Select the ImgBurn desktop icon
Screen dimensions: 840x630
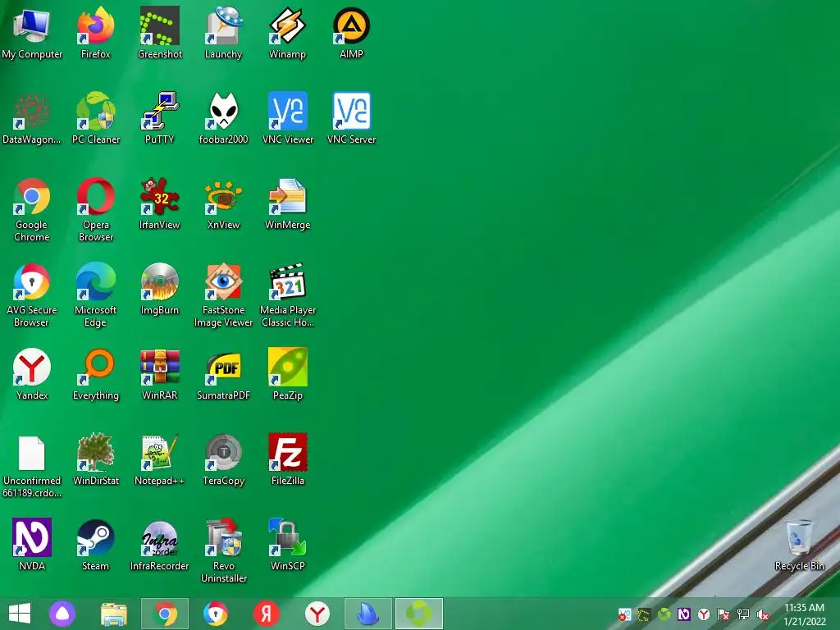(160, 290)
